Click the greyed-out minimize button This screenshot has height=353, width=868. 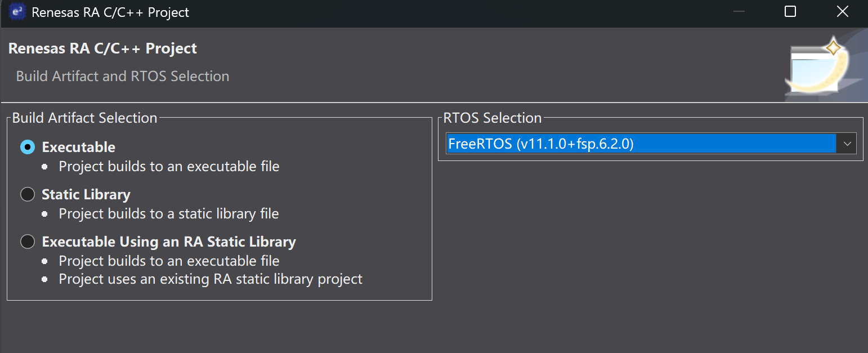[738, 12]
